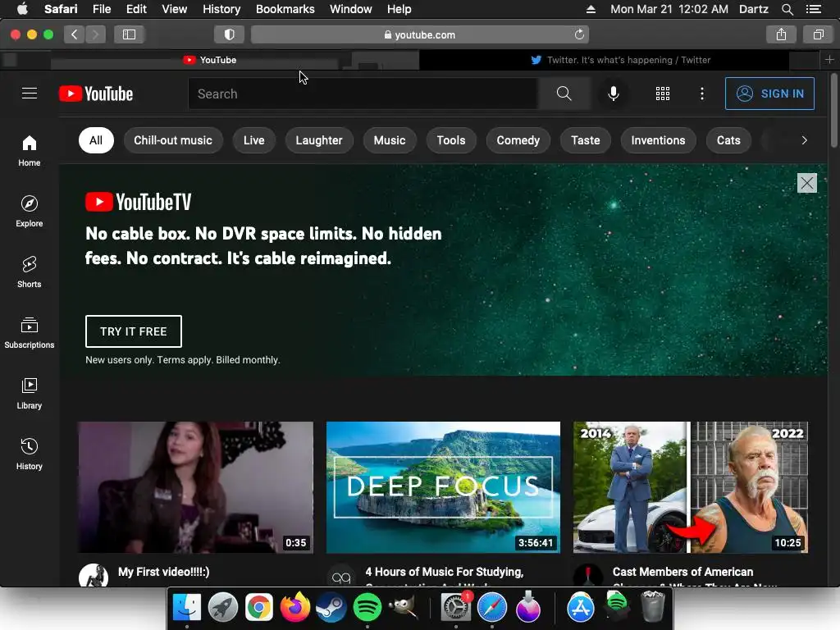The width and height of the screenshot is (840, 630).
Task: Open the Window menu
Action: click(350, 9)
